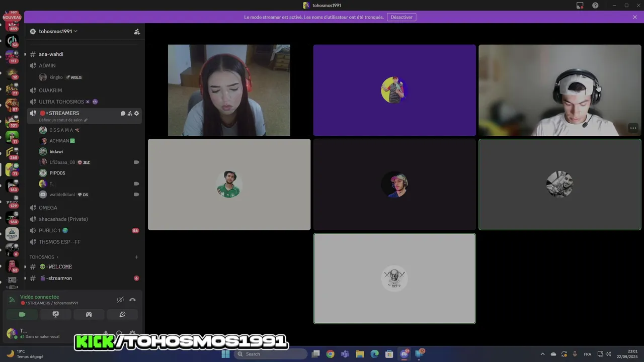This screenshot has height=362, width=644.
Task: Open the STREAMERS channel chat icon
Action: pos(123,113)
